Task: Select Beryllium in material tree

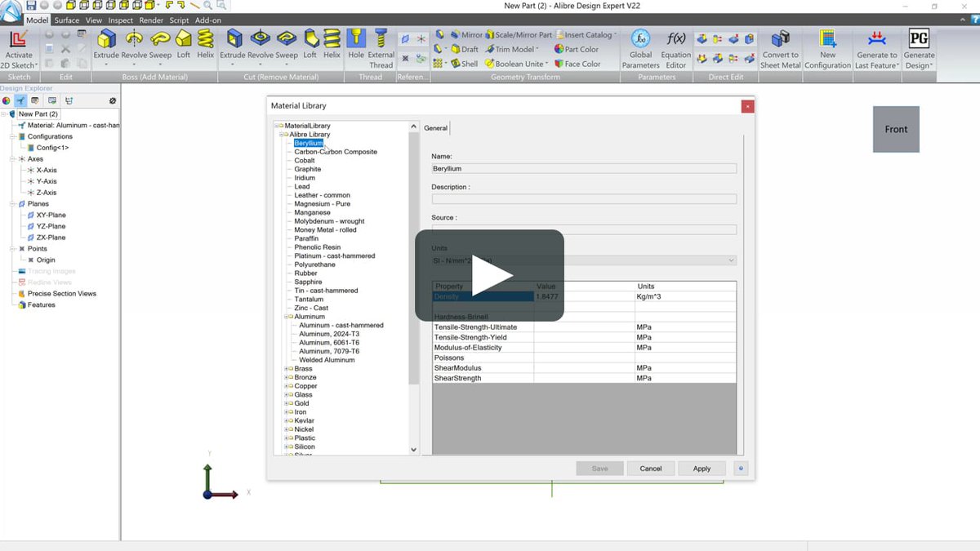Action: coord(309,143)
